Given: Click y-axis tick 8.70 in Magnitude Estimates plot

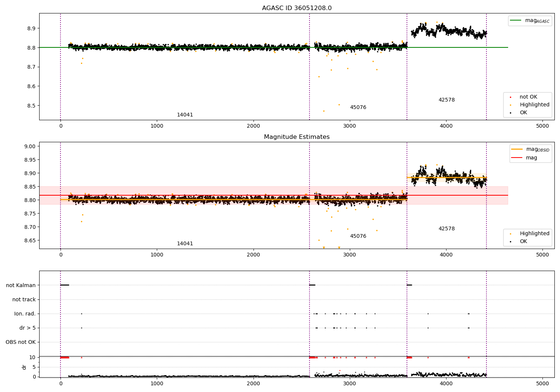Looking at the screenshot, I should click(x=30, y=227).
